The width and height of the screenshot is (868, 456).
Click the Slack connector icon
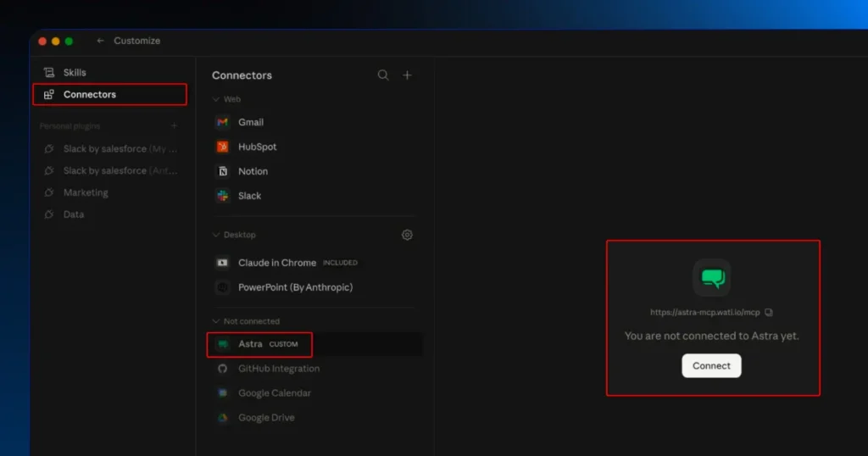[x=223, y=196]
